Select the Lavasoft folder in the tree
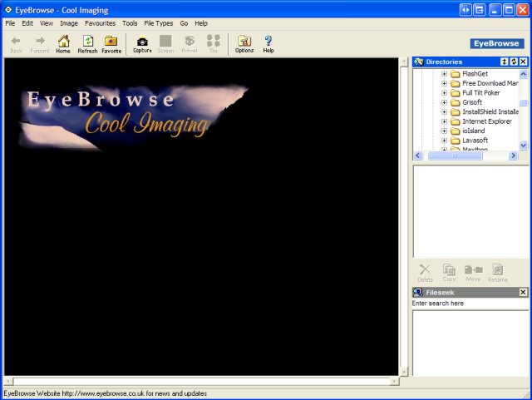Image resolution: width=532 pixels, height=400 pixels. tap(475, 141)
